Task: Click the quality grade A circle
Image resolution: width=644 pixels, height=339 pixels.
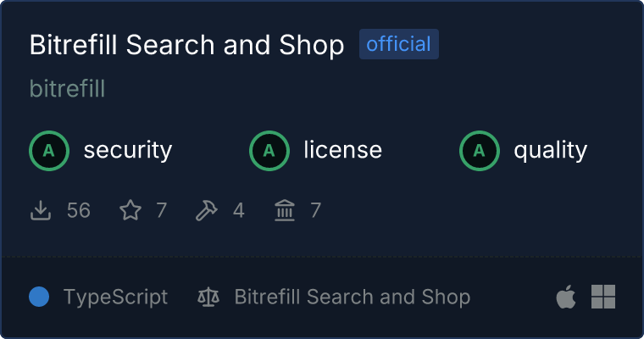Action: [480, 151]
